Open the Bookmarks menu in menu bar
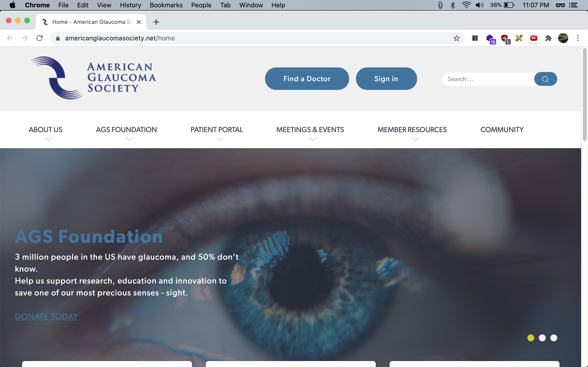Screen dimensions: 588x367 point(166,5)
